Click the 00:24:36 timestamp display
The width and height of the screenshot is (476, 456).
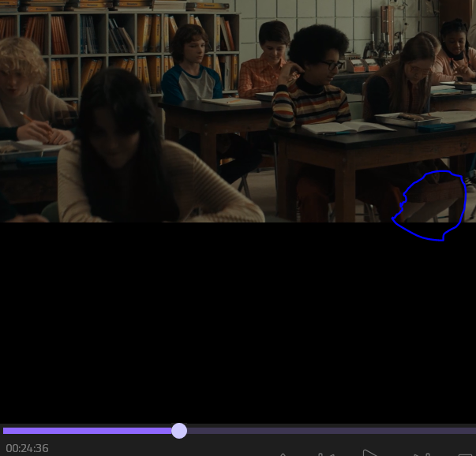click(27, 448)
